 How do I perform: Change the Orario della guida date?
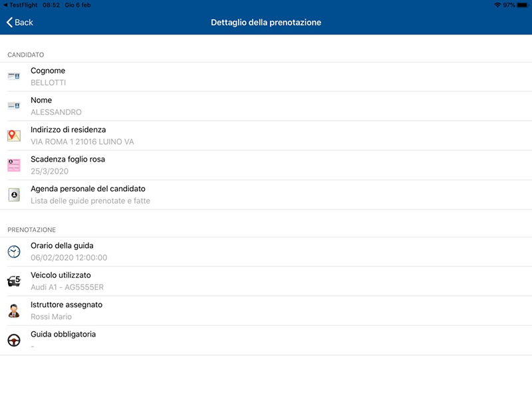point(266,251)
